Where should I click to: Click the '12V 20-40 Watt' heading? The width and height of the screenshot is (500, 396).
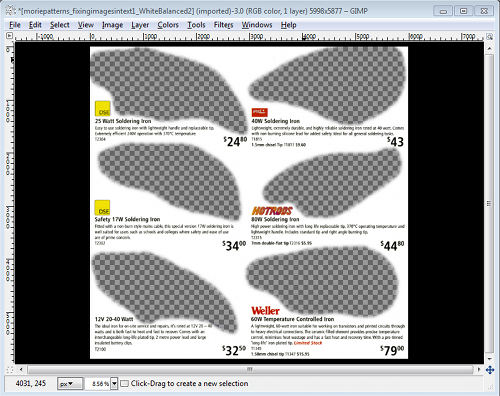click(114, 319)
